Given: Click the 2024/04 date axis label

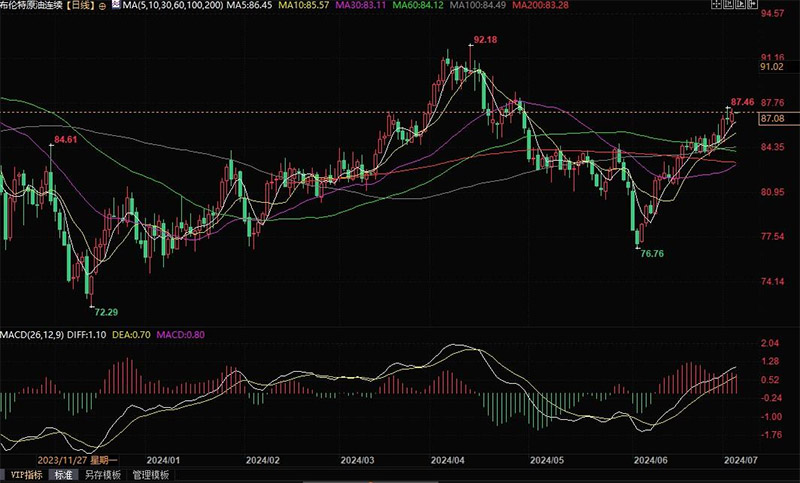Looking at the screenshot, I should (447, 460).
